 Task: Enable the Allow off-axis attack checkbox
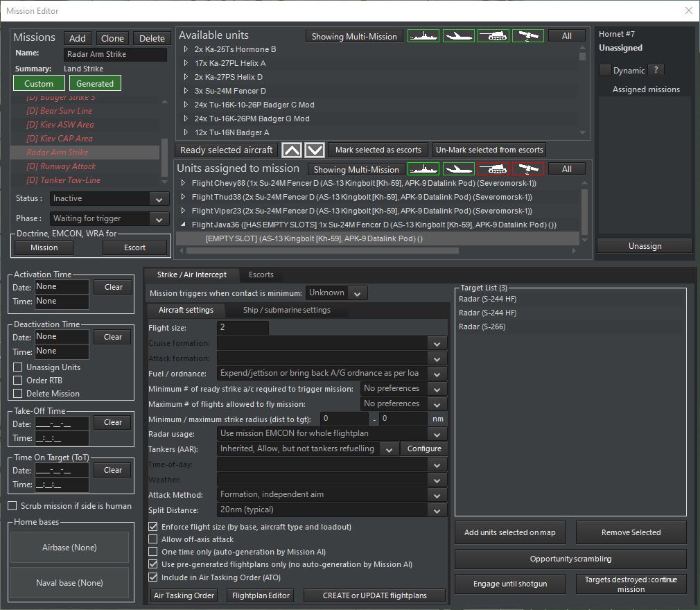click(153, 539)
